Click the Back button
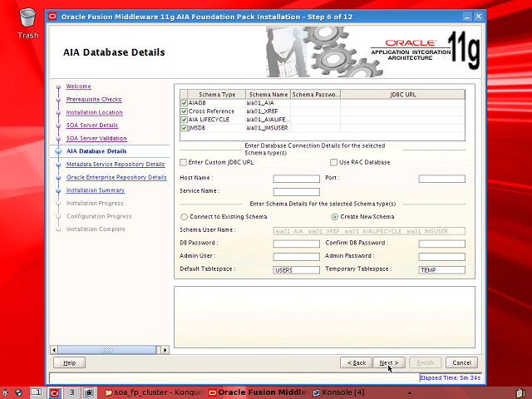 click(356, 362)
